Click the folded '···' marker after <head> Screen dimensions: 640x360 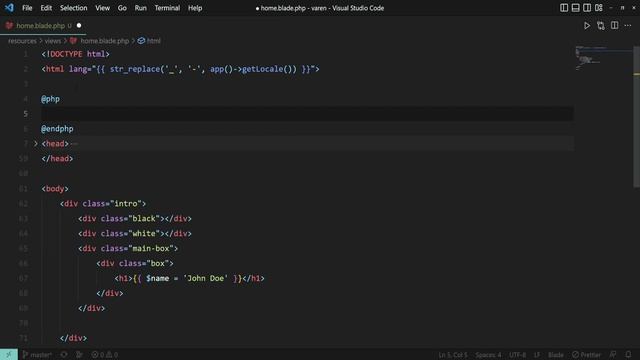coord(74,144)
